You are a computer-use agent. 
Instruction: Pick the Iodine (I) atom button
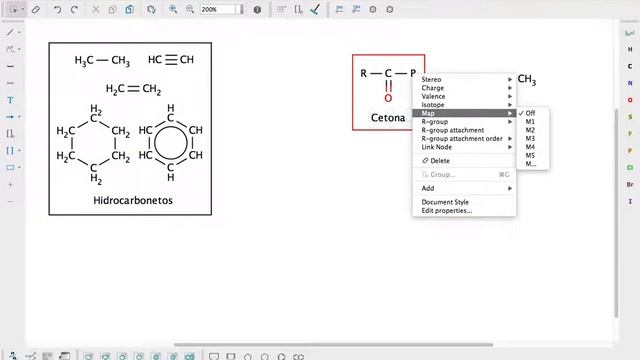[630, 202]
